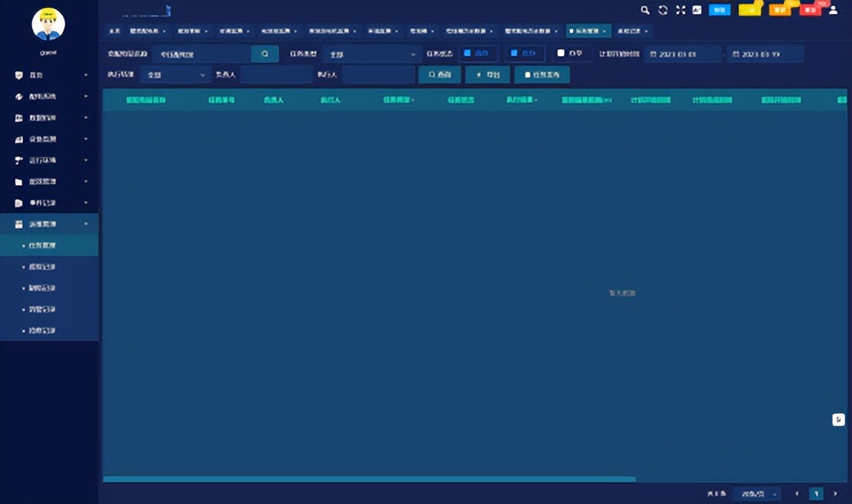Uncheck the second blue task status checkbox
Image resolution: width=852 pixels, height=504 pixels.
tap(514, 53)
